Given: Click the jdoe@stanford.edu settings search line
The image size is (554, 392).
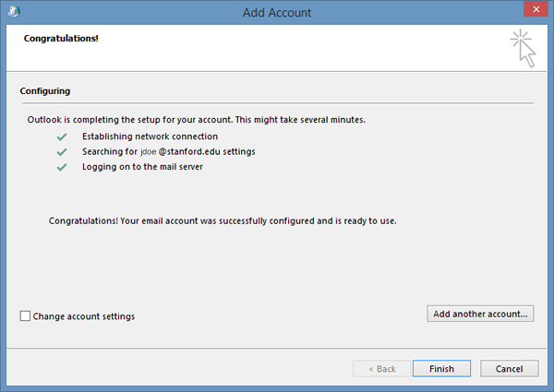Looking at the screenshot, I should tap(175, 151).
